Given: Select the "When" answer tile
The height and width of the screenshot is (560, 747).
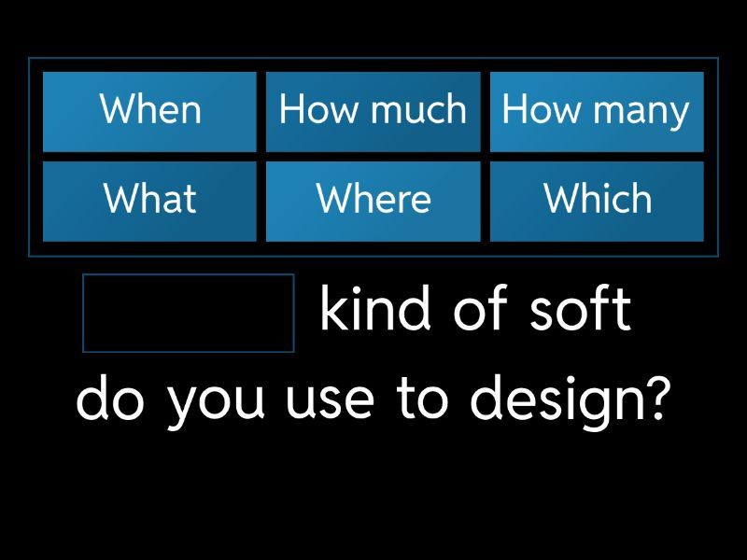Looking at the screenshot, I should tap(149, 111).
